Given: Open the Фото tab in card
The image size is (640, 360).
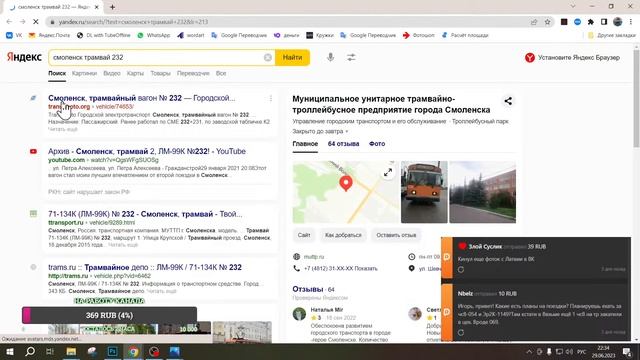Looking at the screenshot, I should pos(377,144).
